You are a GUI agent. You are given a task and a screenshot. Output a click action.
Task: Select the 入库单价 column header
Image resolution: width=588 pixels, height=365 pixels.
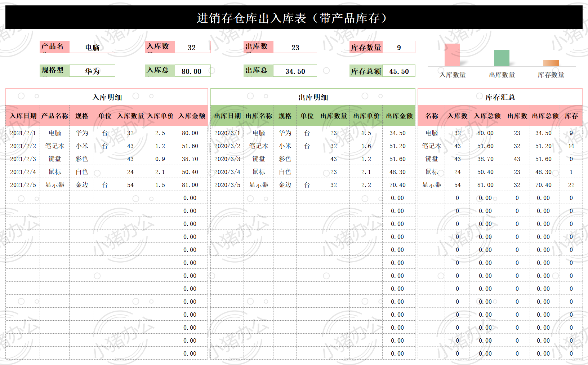pyautogui.click(x=160, y=116)
